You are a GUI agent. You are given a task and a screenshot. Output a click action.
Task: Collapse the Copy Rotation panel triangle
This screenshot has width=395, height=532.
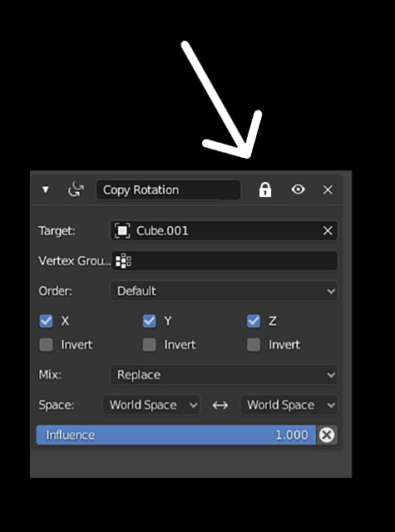[x=45, y=190]
